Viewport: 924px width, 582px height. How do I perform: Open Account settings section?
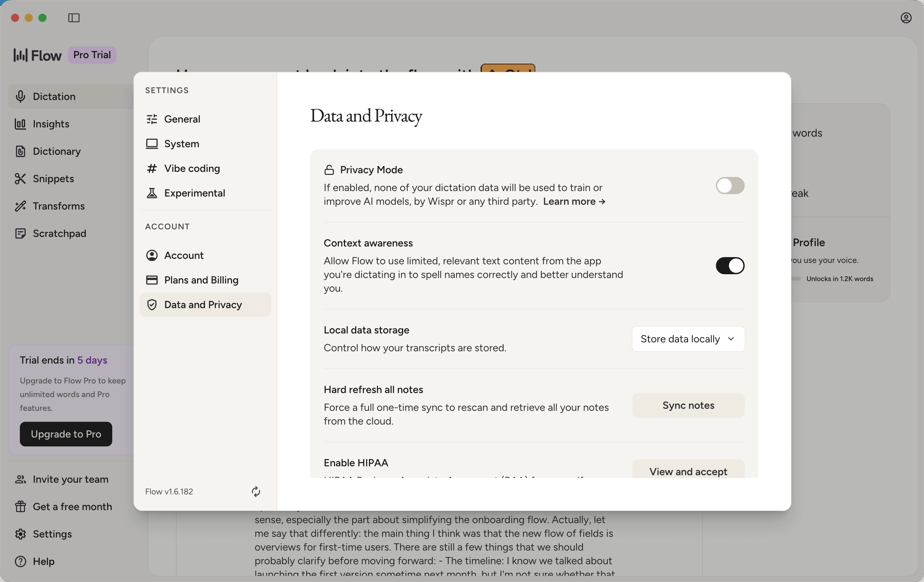(205, 255)
